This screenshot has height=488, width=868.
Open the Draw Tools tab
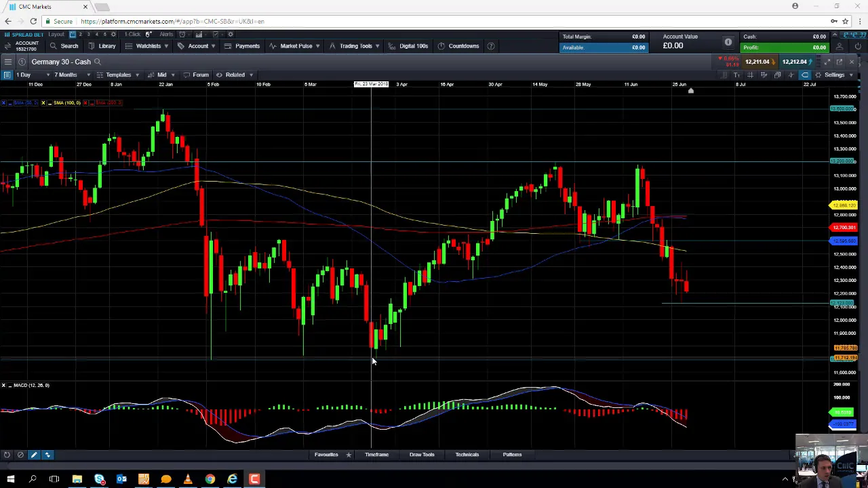coord(422,455)
